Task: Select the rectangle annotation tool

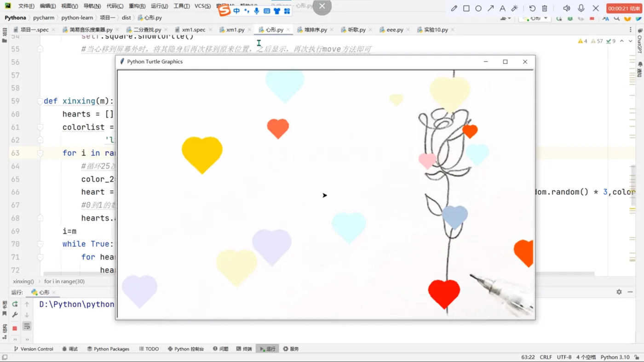Action: [466, 8]
